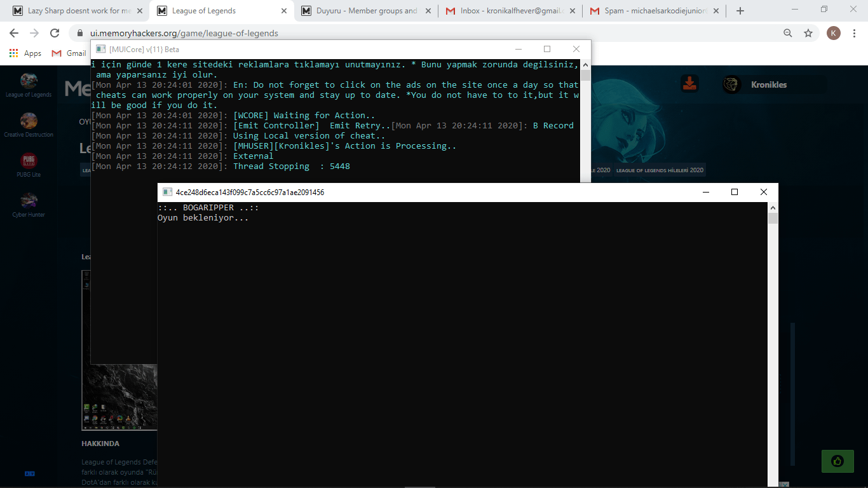
Task: Minimize the MUICore console window
Action: pos(518,49)
